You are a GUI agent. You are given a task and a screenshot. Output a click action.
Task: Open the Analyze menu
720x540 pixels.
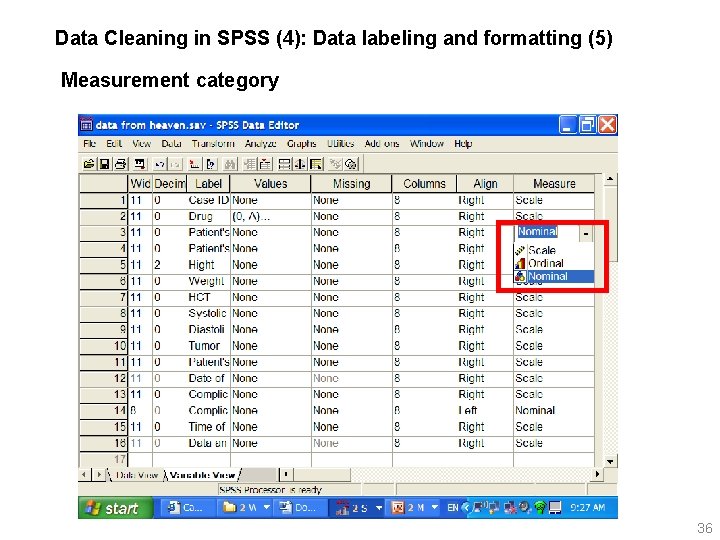pyautogui.click(x=260, y=144)
